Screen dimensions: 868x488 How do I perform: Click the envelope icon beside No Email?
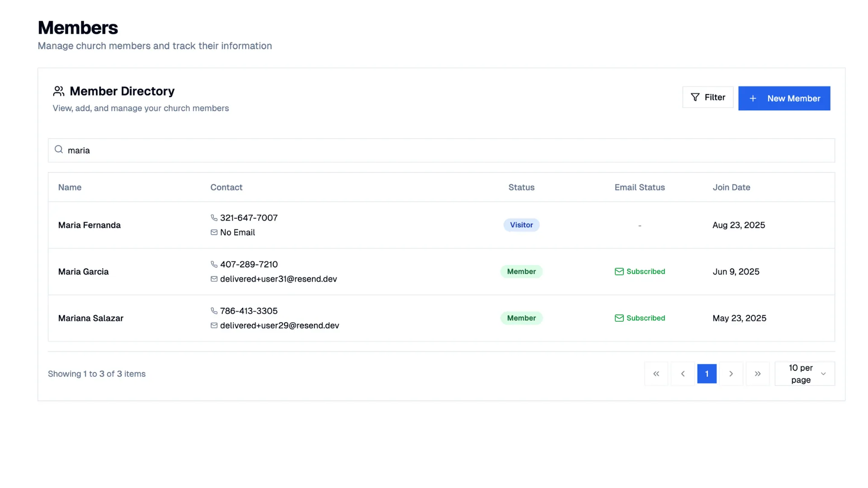tap(214, 232)
